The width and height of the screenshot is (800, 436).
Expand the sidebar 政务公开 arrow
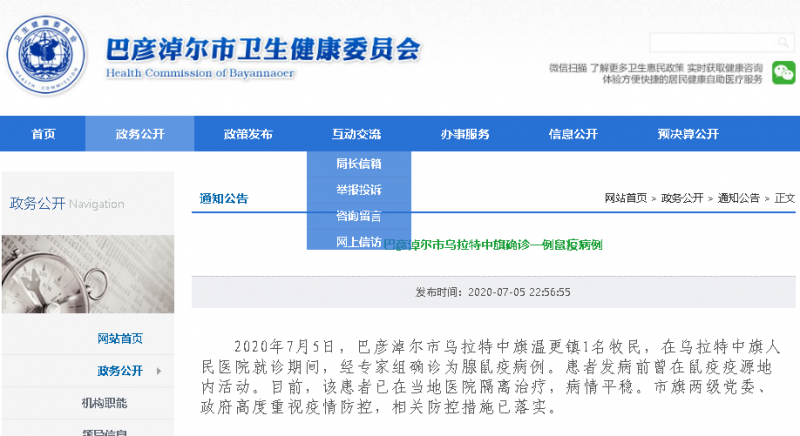tap(158, 371)
